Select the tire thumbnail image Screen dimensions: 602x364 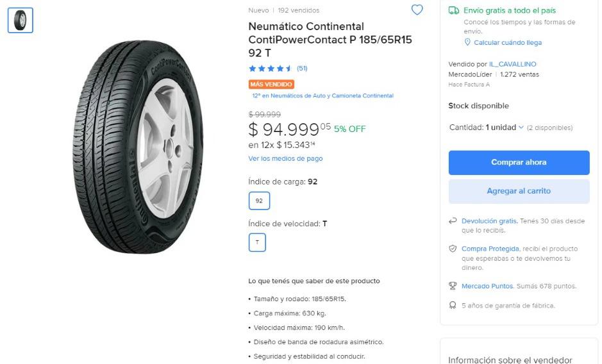21,21
